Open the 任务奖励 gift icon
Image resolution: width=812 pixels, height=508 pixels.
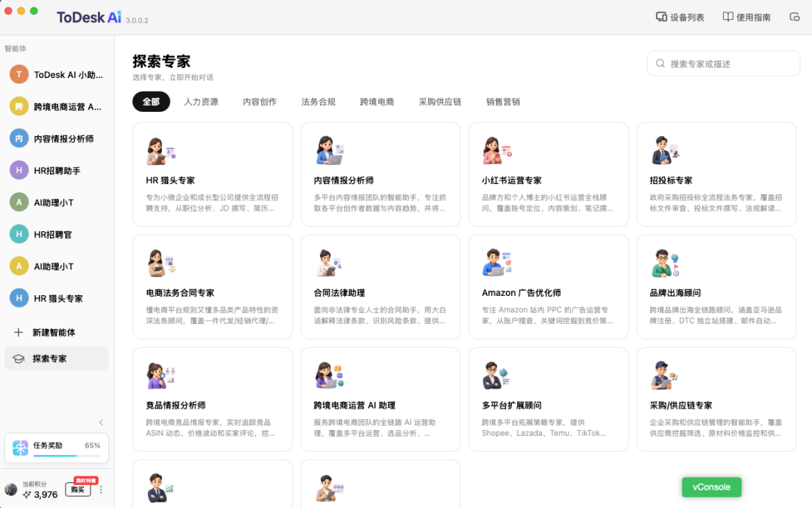pyautogui.click(x=21, y=448)
